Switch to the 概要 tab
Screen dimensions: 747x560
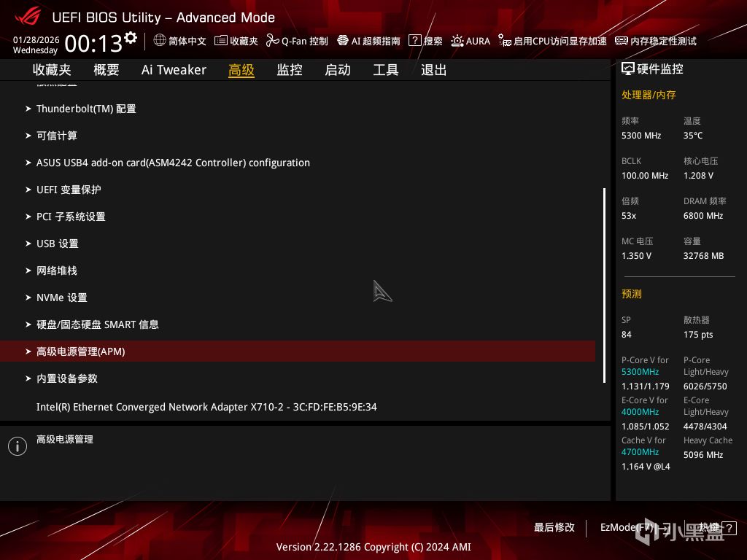(x=107, y=70)
